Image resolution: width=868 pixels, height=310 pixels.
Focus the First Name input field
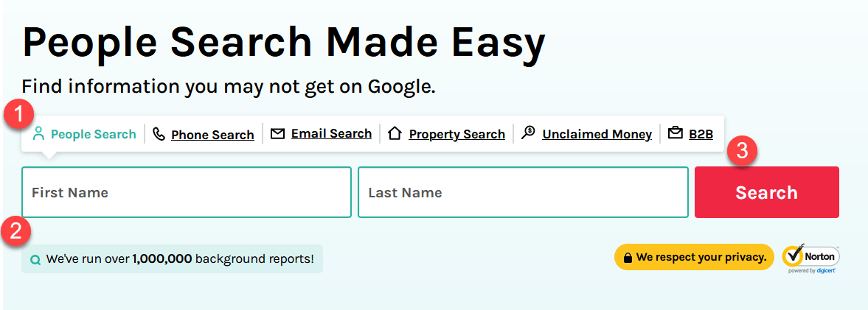(187, 192)
